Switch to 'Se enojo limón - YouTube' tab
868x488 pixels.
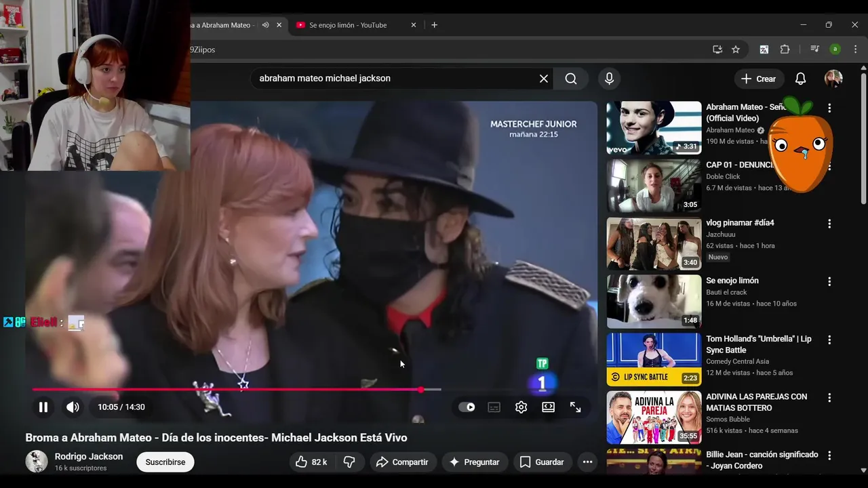click(x=348, y=25)
